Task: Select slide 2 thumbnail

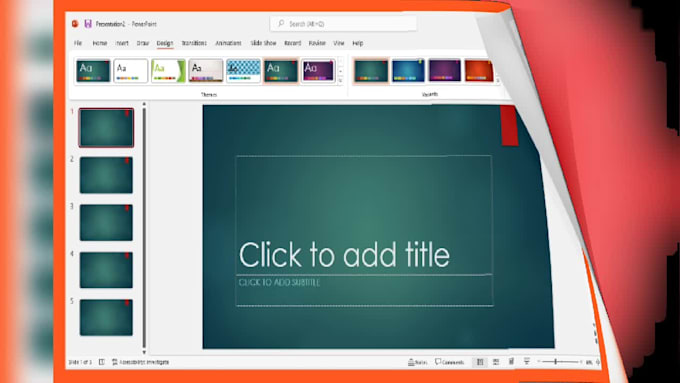Action: (x=106, y=175)
